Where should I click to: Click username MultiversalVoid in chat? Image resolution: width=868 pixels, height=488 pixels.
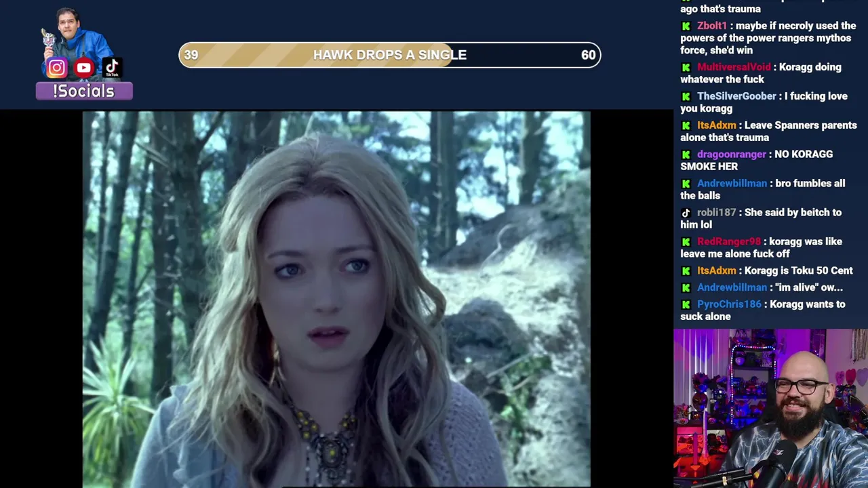(734, 67)
